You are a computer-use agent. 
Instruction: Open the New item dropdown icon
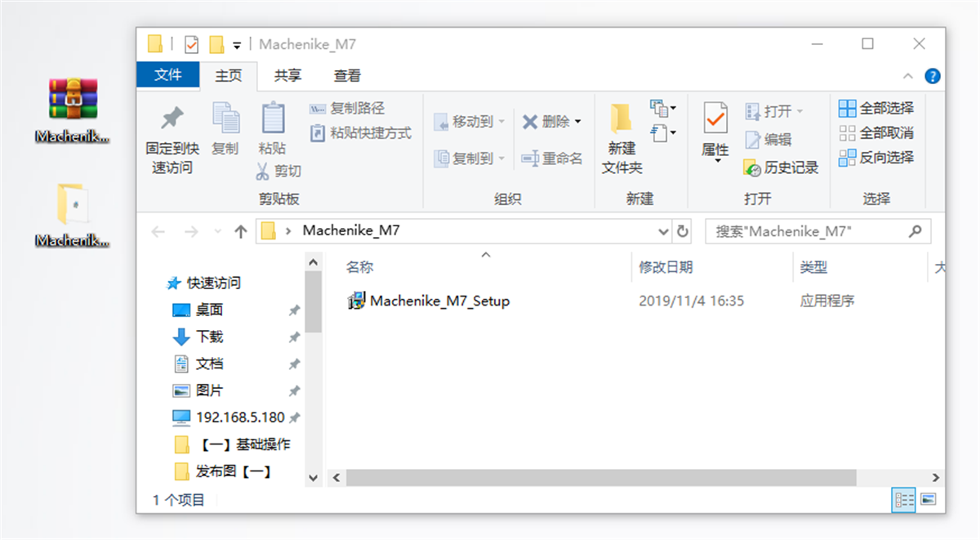pyautogui.click(x=663, y=107)
